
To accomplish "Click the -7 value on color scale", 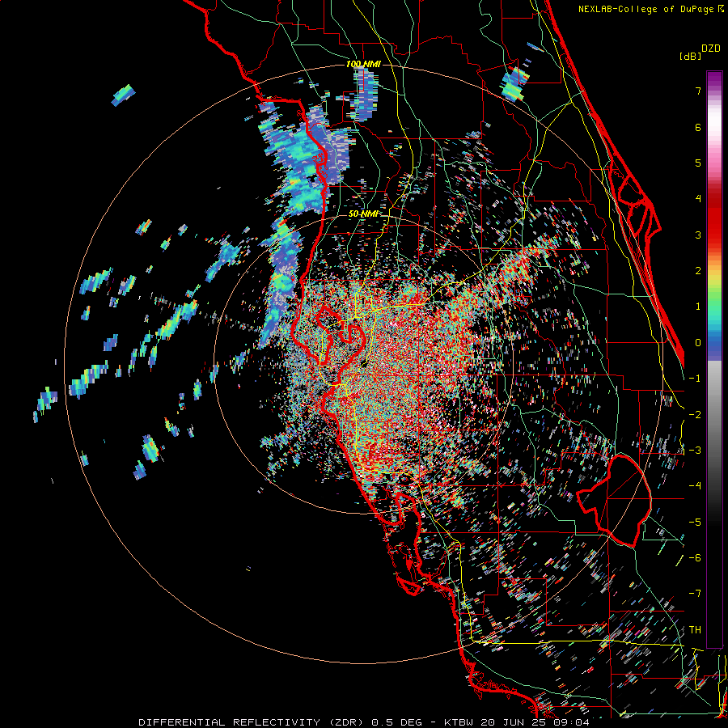I will pyautogui.click(x=695, y=594).
